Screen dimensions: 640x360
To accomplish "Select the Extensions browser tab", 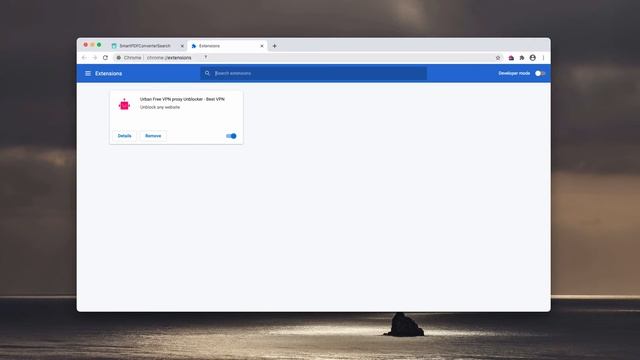I will [227, 46].
